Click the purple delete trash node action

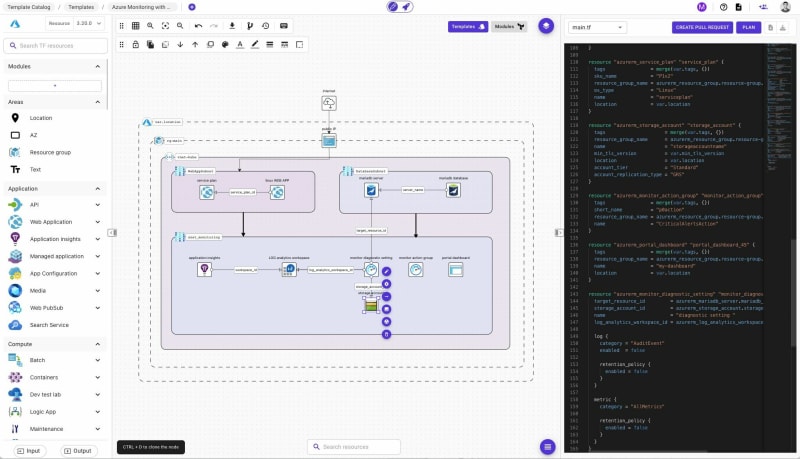(x=386, y=334)
